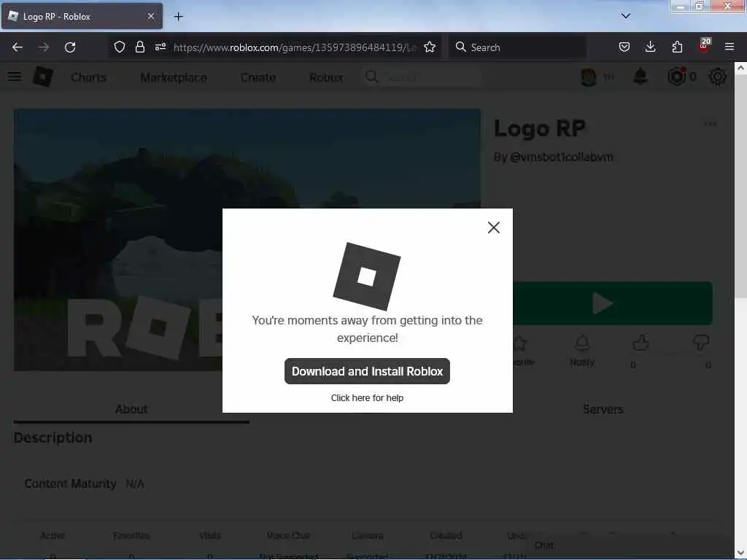Open the Charts navigation item
747x560 pixels.
pos(88,77)
